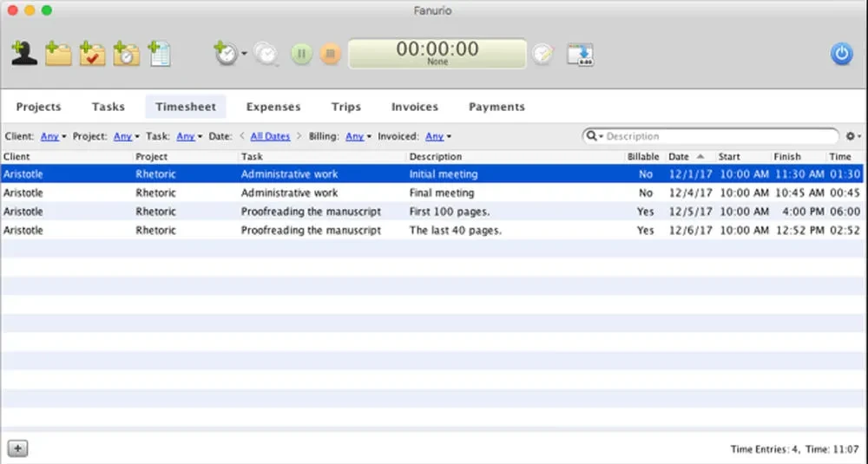Click the greyed-out resume timer clock icon

point(266,54)
